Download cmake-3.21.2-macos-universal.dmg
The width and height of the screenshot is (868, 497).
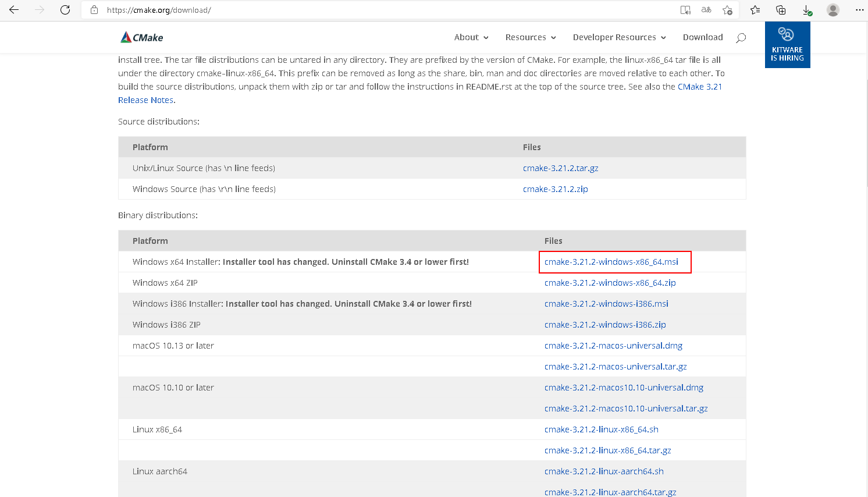613,346
